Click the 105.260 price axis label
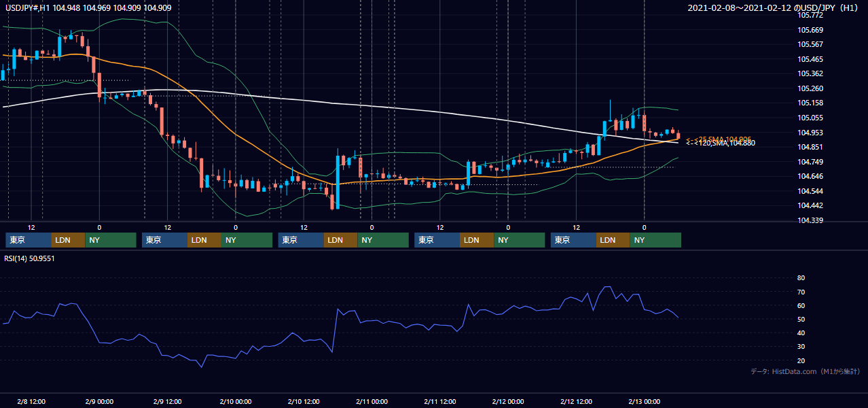This screenshot has height=408, width=868. (x=811, y=88)
